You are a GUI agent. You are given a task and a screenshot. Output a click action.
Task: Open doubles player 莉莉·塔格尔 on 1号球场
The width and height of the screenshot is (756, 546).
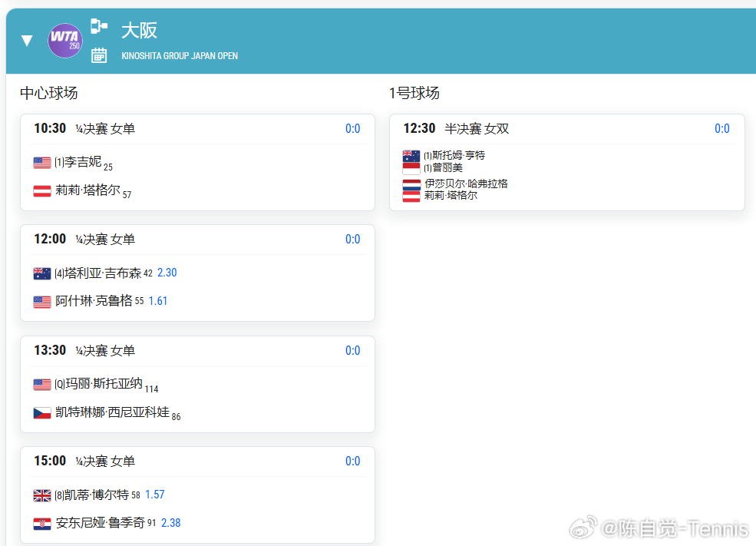(451, 195)
